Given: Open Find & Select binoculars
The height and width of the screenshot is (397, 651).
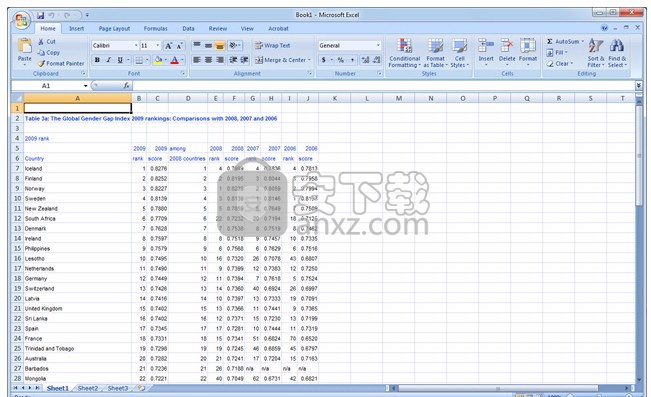Looking at the screenshot, I should pos(617,53).
